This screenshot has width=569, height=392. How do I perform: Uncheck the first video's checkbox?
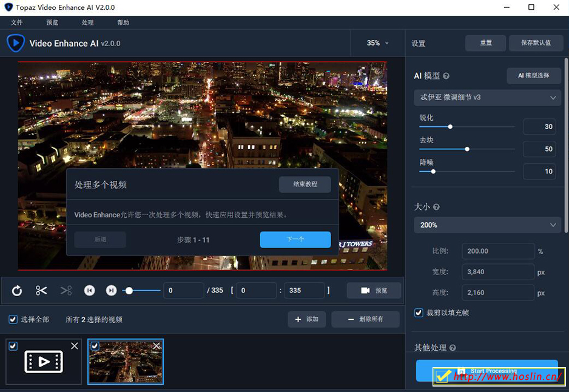pos(13,346)
